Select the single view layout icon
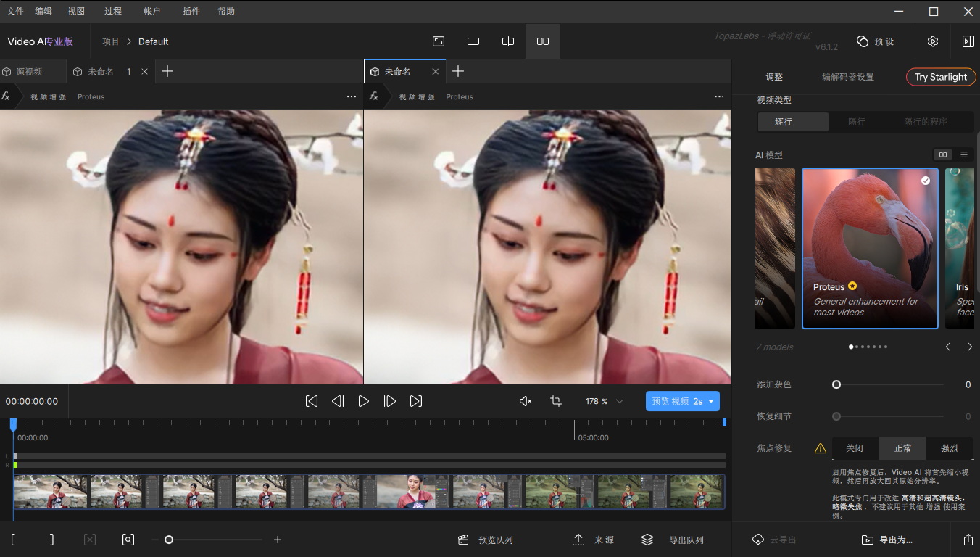The width and height of the screenshot is (980, 557). tap(473, 41)
